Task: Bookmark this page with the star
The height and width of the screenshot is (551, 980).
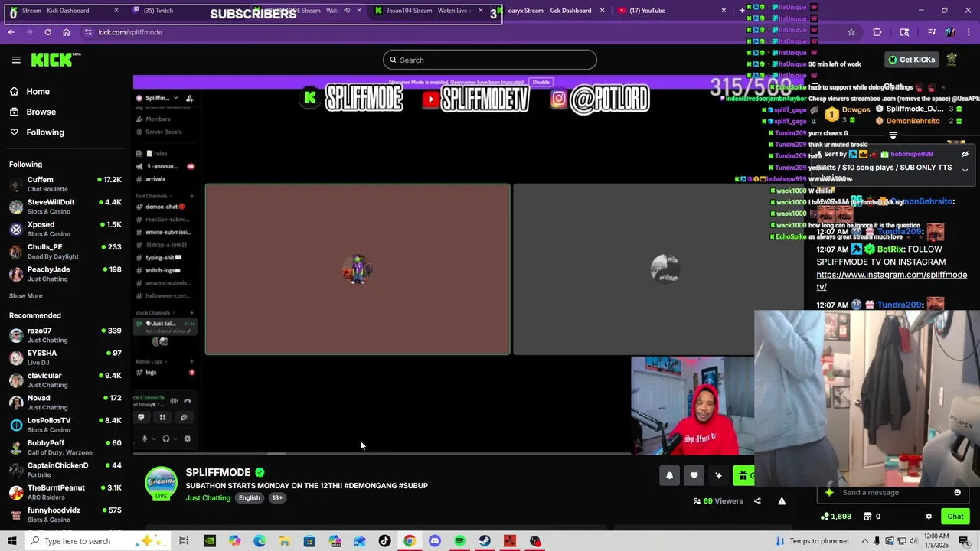Action: 851,32
